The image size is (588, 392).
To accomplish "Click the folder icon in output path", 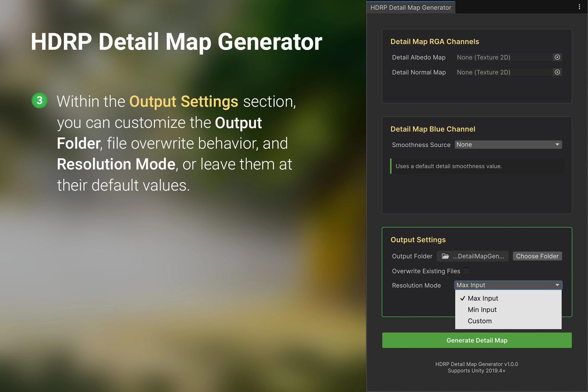I will (x=445, y=256).
